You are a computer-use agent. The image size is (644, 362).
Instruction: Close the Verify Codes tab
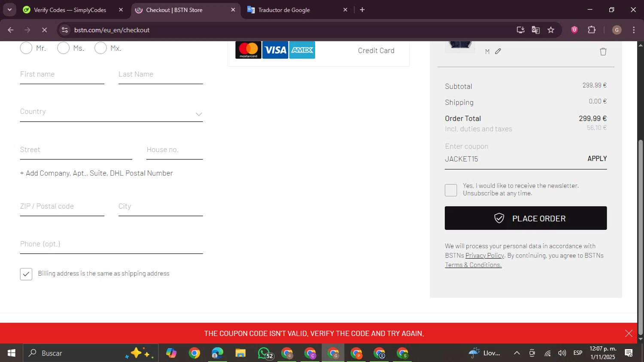121,10
